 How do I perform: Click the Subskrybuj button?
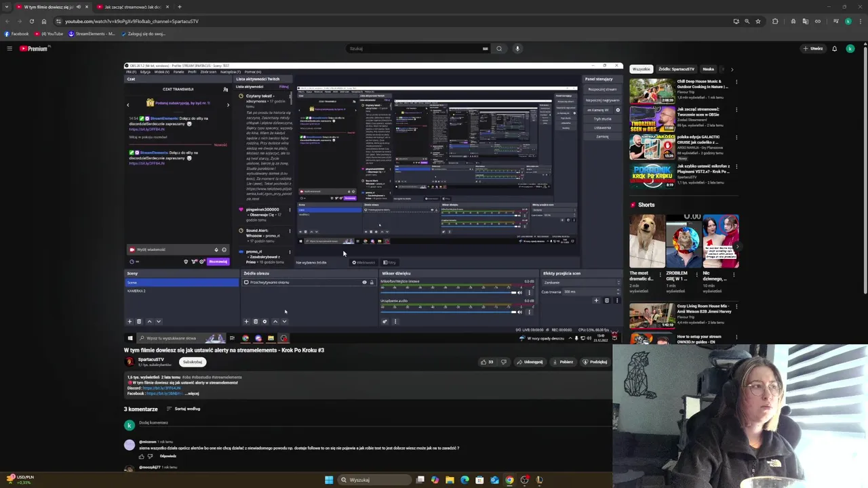click(x=193, y=362)
